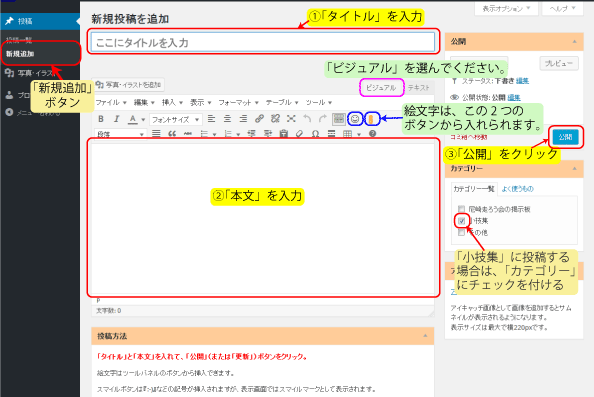This screenshot has height=397, width=594.
Task: Clear formatting with the eraser icon
Action: coord(299,133)
